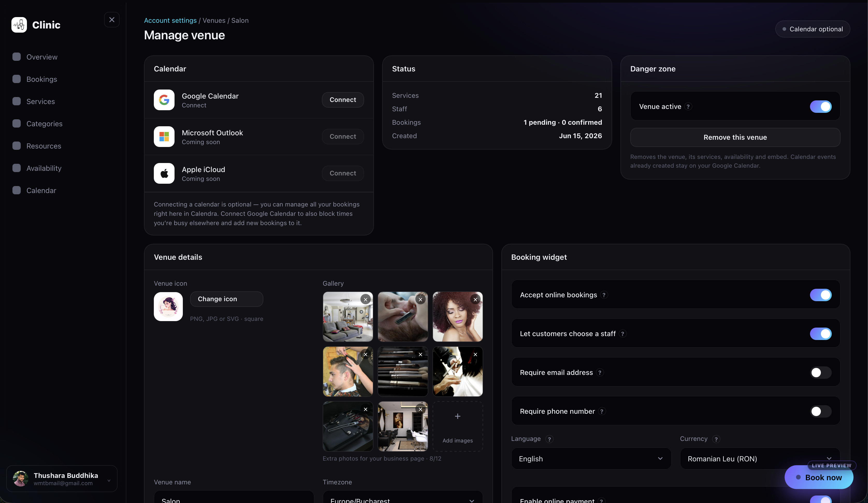868x503 pixels.
Task: Click the Apple iCloud logo icon
Action: (164, 173)
